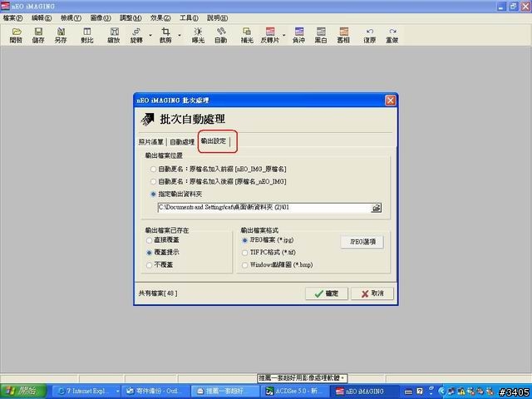The width and height of the screenshot is (532, 399).
Task: Cancel with the 取消 button
Action: [x=372, y=293]
